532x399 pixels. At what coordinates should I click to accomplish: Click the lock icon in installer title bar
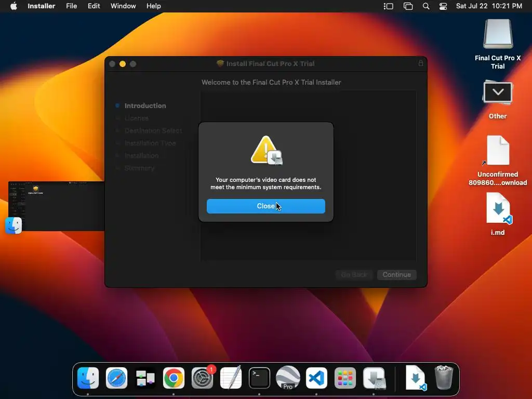point(420,63)
